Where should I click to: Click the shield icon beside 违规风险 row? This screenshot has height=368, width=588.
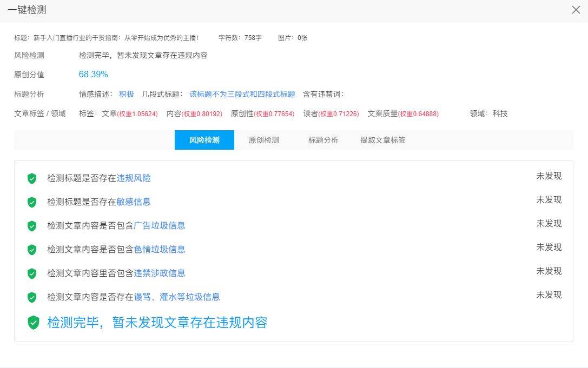[32, 178]
